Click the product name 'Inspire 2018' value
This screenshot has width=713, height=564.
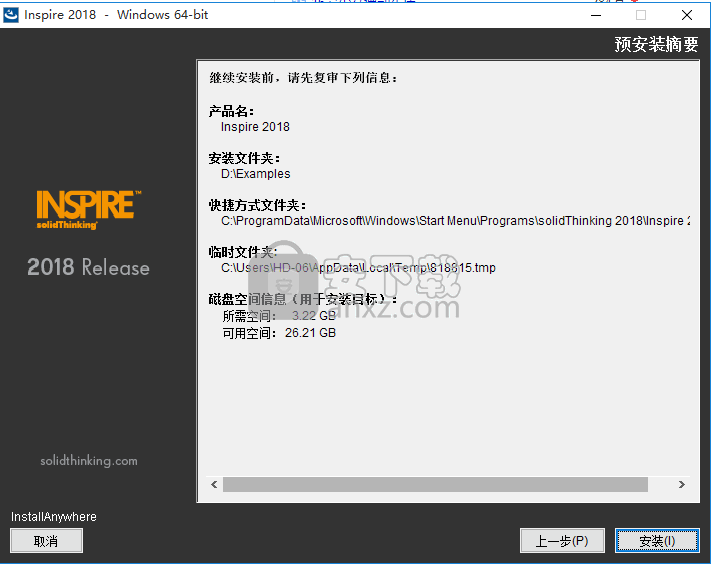click(255, 127)
